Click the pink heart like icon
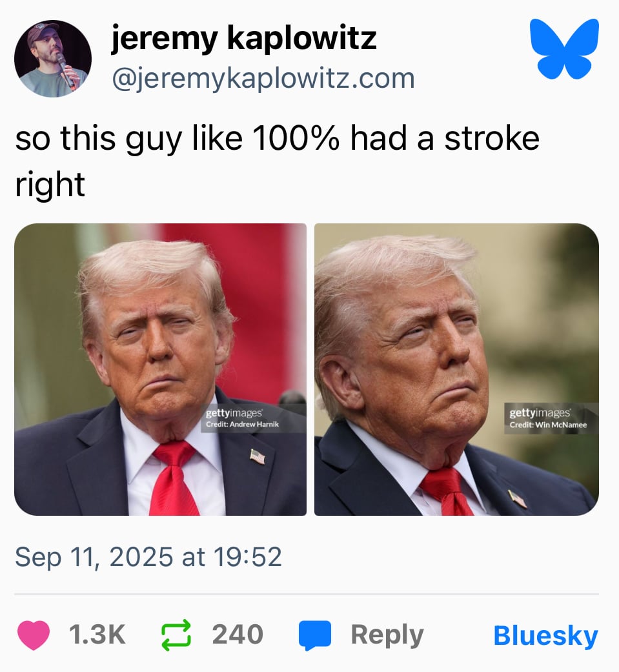 coord(34,635)
